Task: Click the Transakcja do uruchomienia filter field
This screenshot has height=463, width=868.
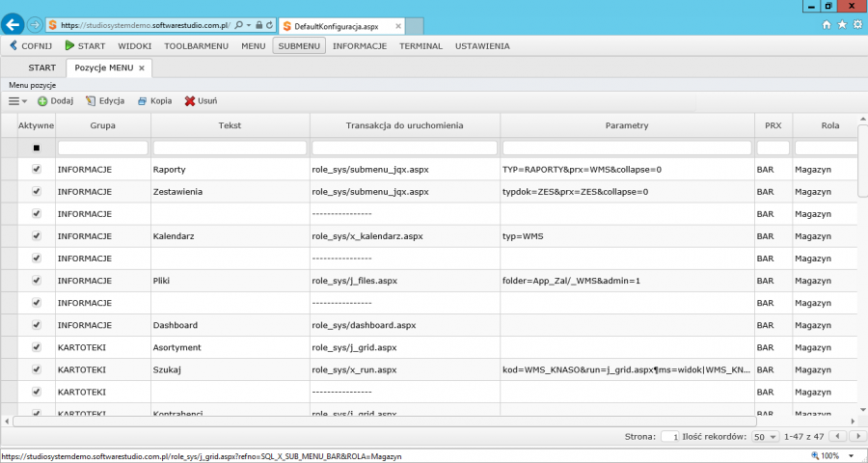Action: 405,148
